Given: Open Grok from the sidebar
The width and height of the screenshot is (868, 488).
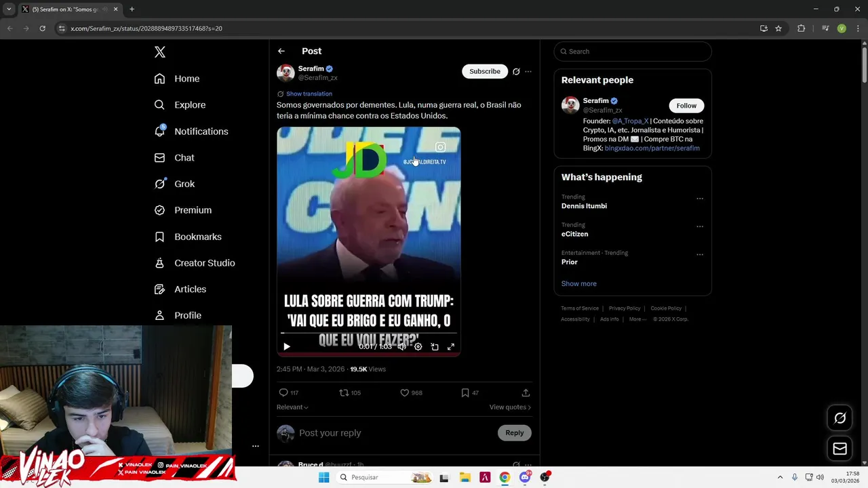Looking at the screenshot, I should (x=174, y=184).
